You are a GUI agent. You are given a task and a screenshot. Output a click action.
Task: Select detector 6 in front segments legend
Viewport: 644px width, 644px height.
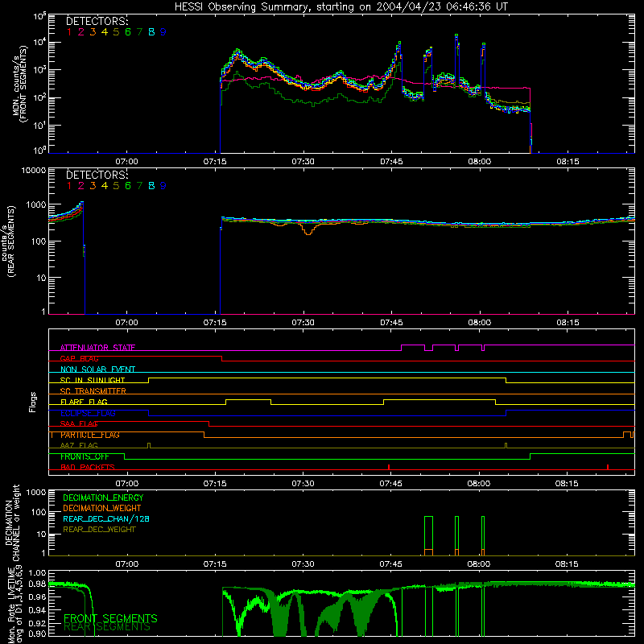click(x=128, y=31)
